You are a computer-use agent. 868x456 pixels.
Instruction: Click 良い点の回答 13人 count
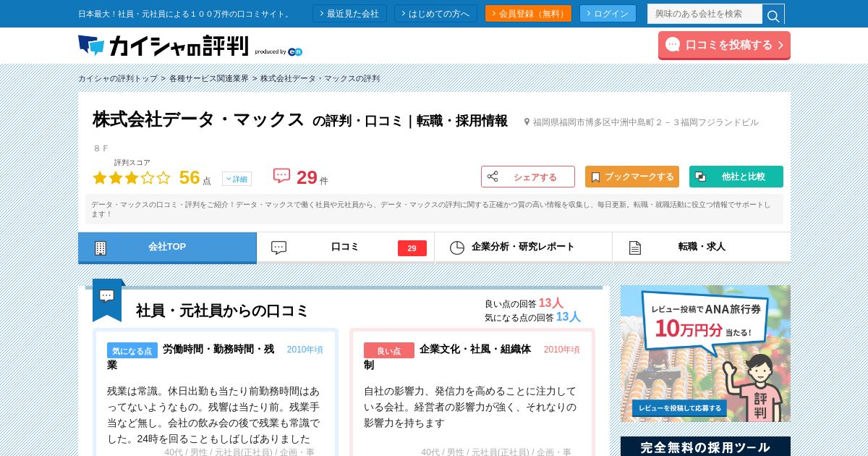524,303
